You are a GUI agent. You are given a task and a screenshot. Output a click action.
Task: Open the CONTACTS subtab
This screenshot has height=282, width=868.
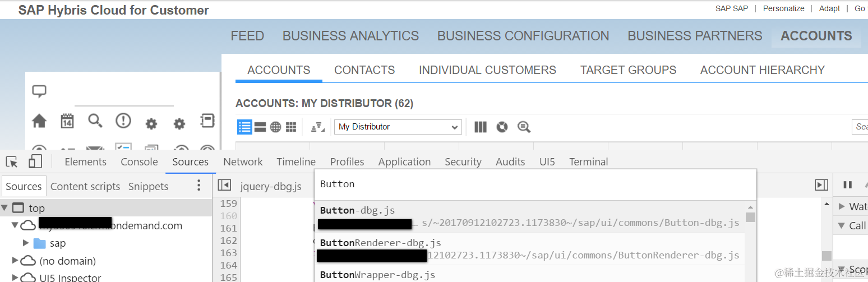click(364, 70)
